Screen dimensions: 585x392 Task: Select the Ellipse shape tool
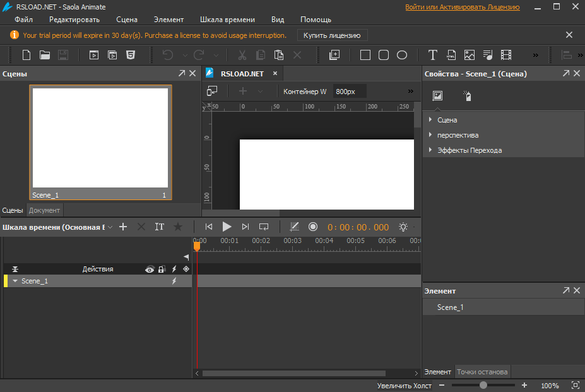(x=402, y=55)
